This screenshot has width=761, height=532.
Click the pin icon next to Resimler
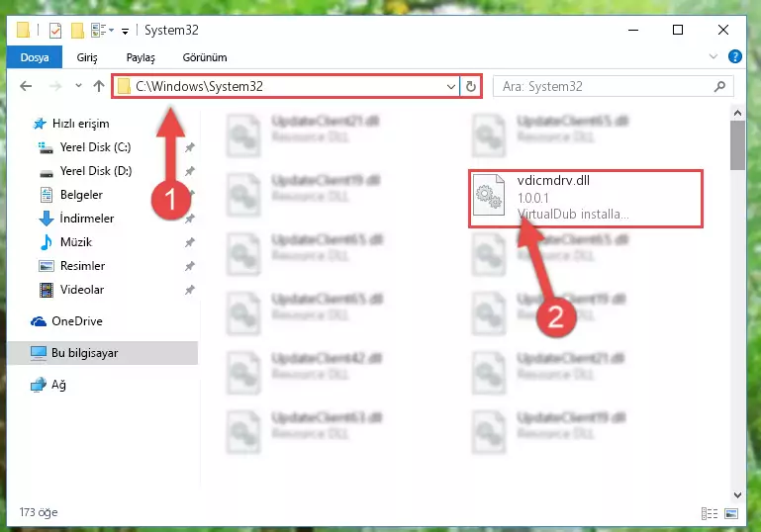(190, 266)
